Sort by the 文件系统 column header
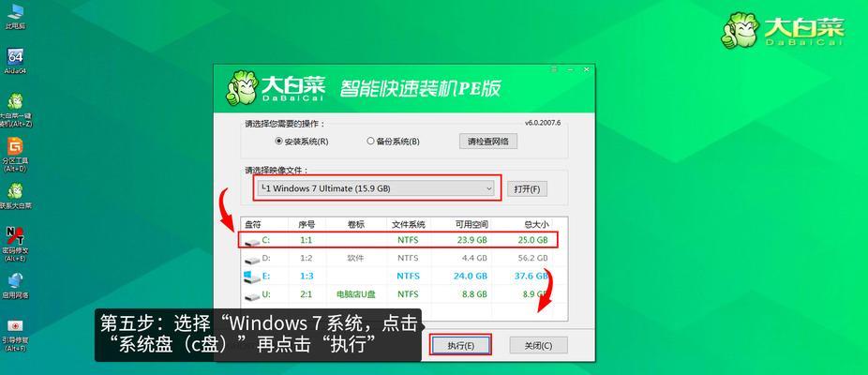Screen dimensions: 868x375 point(408,224)
